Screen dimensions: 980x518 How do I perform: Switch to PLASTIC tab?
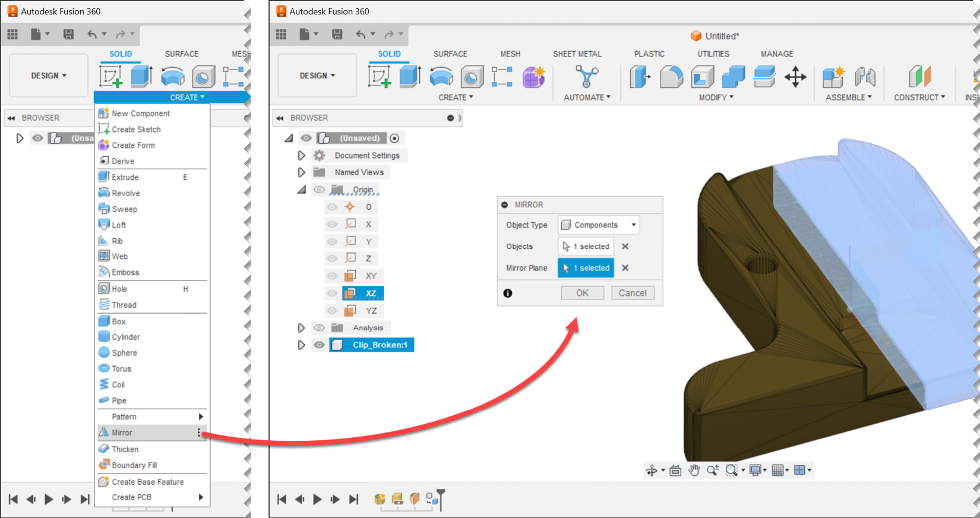tap(649, 53)
